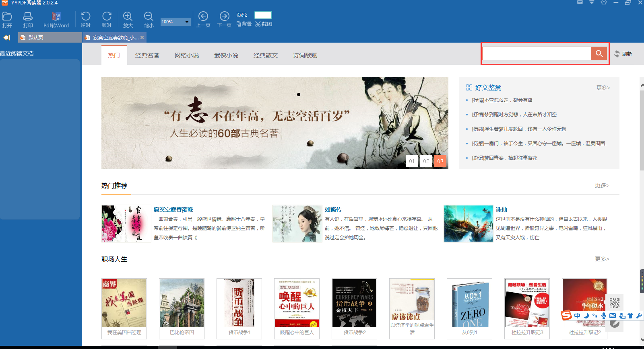Screen dimensions: 644x349
Task: Zoom out using the 缩小 icon
Action: click(149, 16)
